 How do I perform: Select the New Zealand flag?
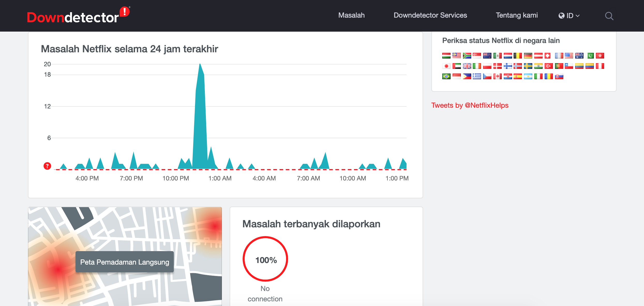point(487,56)
